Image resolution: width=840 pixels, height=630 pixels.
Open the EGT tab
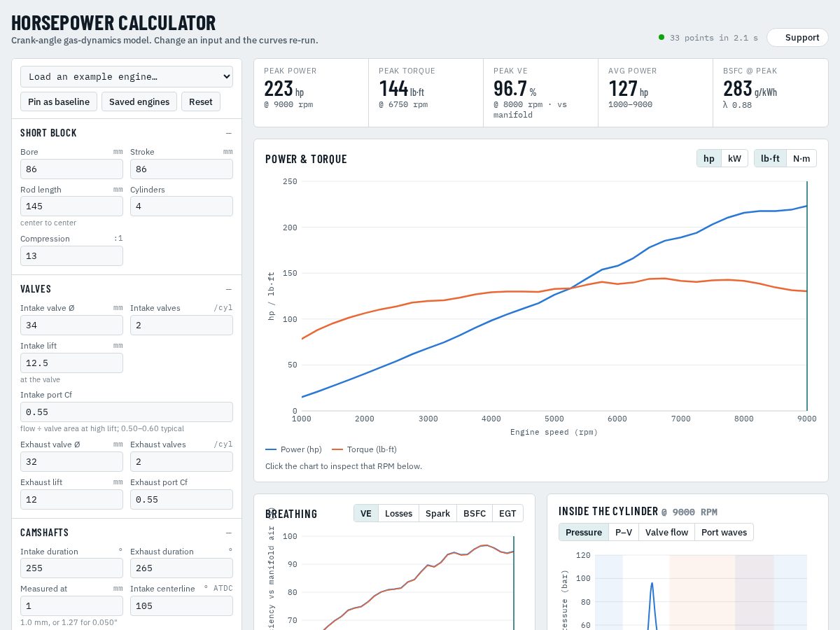pos(507,513)
